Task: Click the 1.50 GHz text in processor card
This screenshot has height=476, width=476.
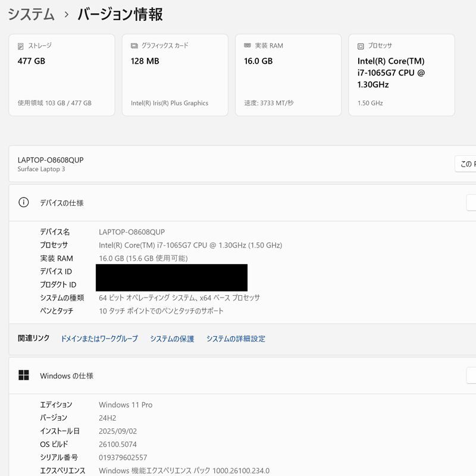Action: click(370, 103)
